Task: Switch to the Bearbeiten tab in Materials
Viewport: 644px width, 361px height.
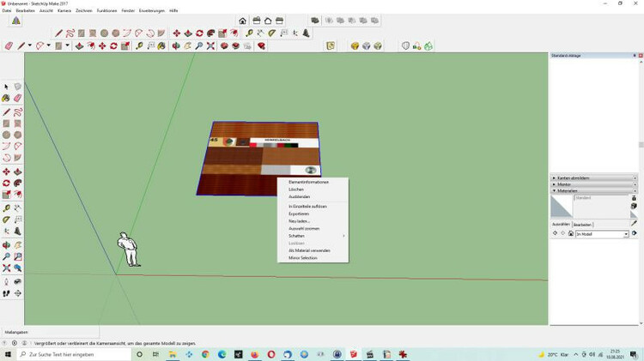Action: [583, 224]
